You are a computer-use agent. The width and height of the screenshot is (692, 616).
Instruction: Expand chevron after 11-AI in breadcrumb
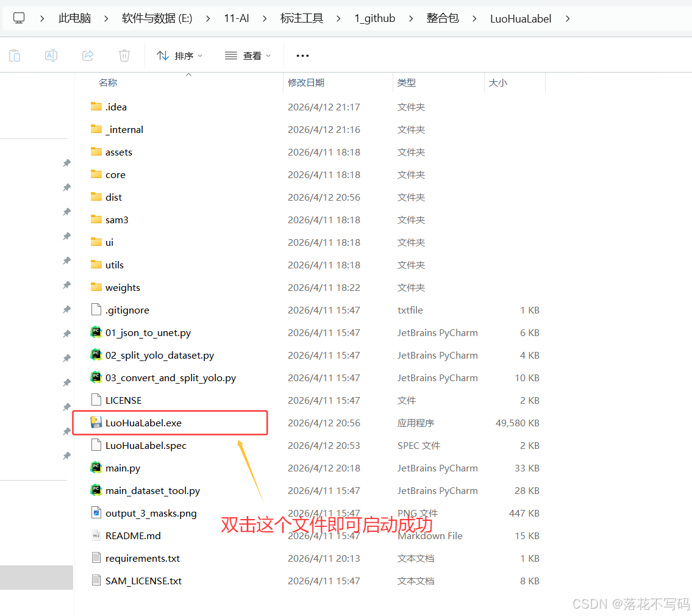(265, 18)
